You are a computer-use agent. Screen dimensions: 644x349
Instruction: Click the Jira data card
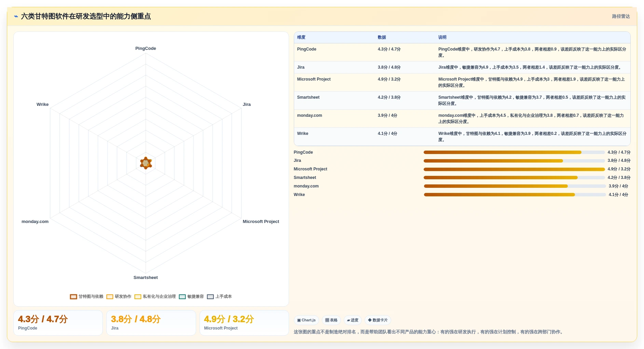[151, 323]
